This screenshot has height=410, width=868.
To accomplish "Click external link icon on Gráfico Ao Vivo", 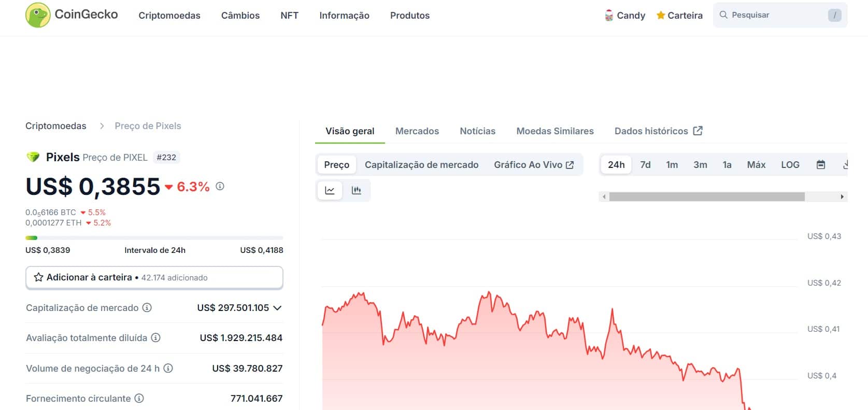I will coord(570,165).
